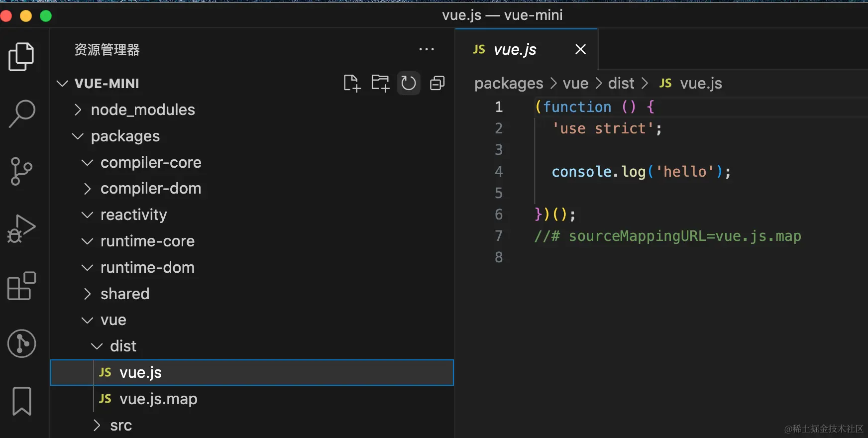The height and width of the screenshot is (438, 868).
Task: Click the vue.js breadcrumb segment
Action: 701,83
